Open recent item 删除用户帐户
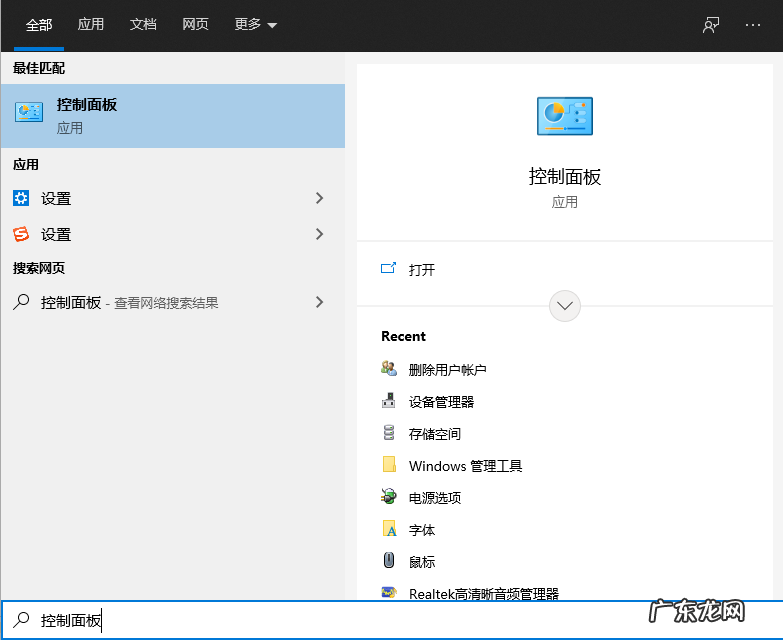Viewport: 783px width, 640px height. click(x=447, y=370)
